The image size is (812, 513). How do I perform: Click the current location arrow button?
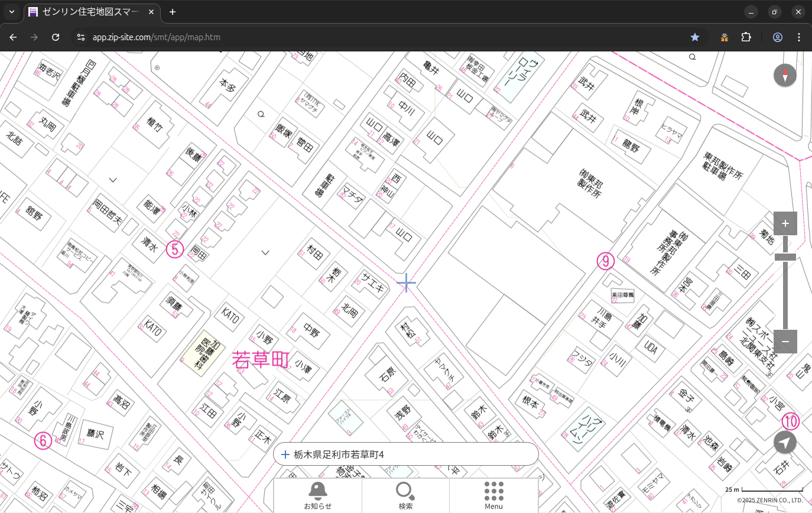(x=785, y=442)
